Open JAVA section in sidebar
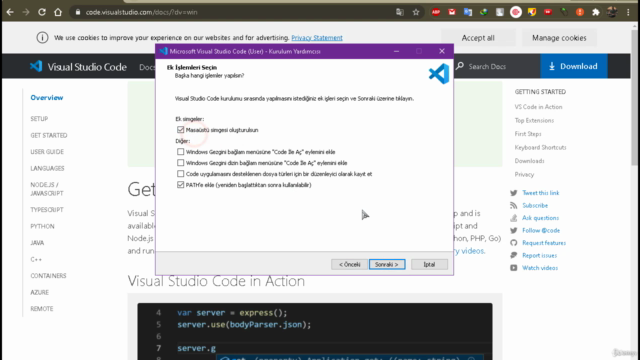This screenshot has width=640, height=360. click(x=37, y=243)
